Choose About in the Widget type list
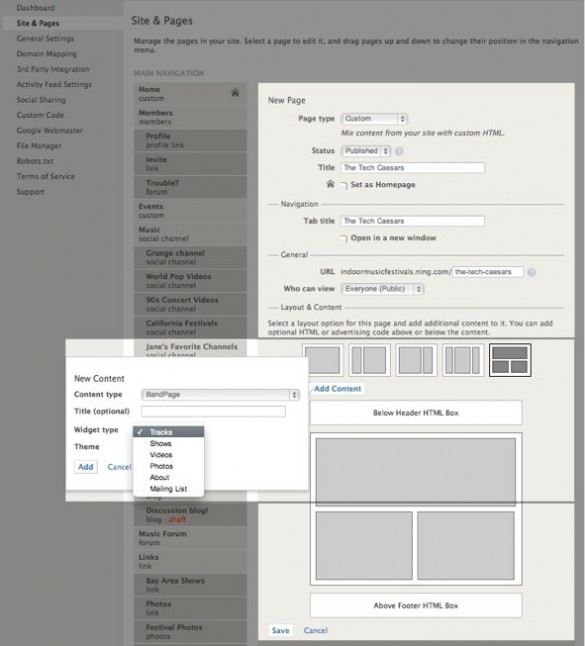This screenshot has height=646, width=585. pyautogui.click(x=168, y=477)
